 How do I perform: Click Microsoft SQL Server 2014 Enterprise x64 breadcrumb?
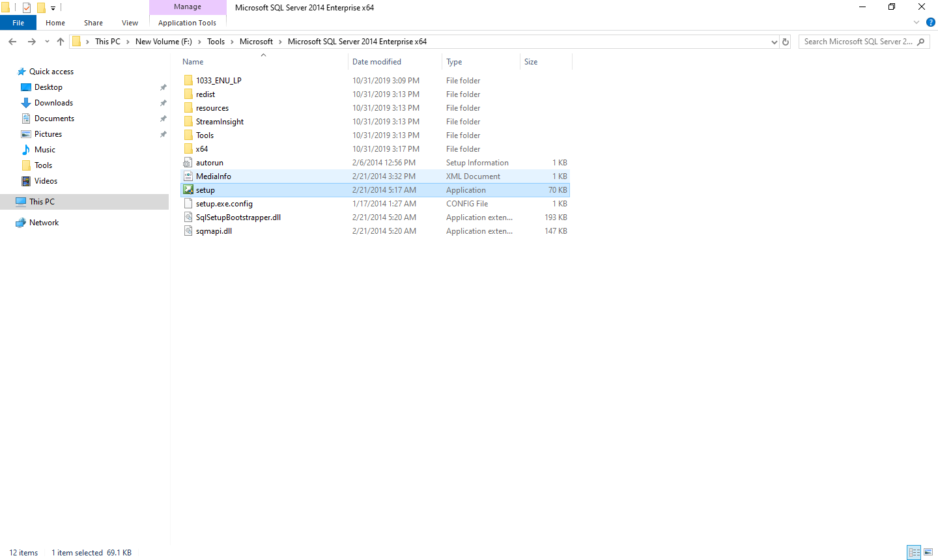coord(357,42)
